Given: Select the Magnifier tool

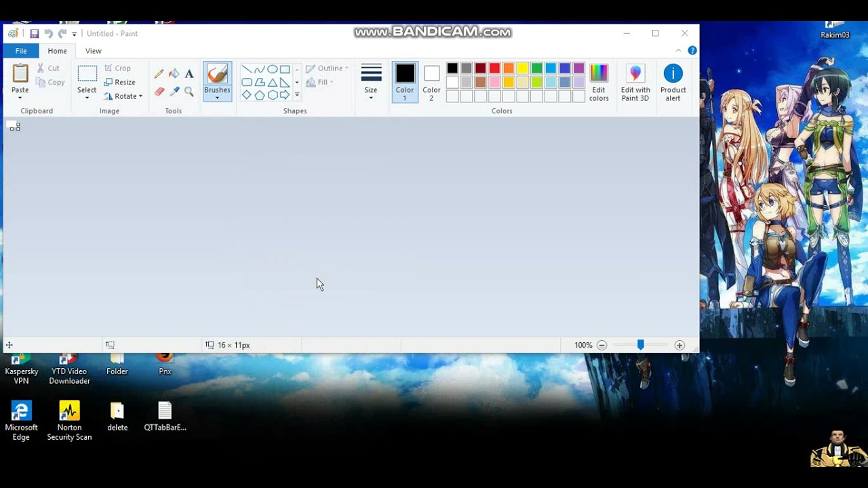Looking at the screenshot, I should coord(189,91).
